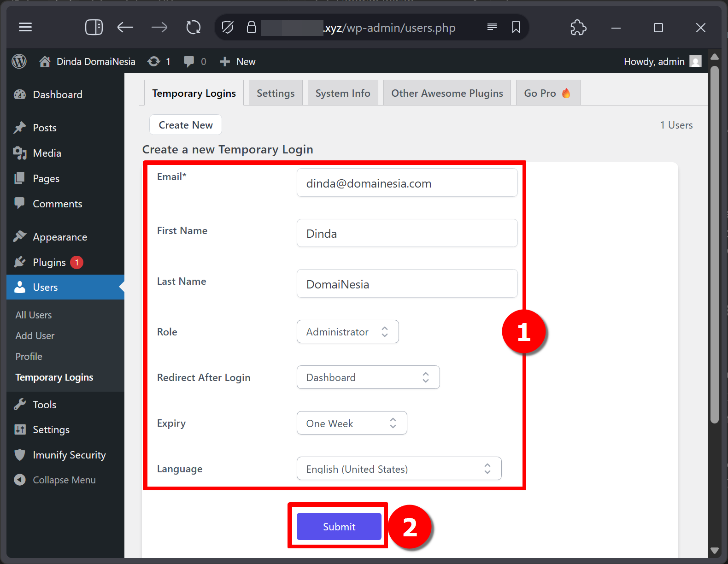
Task: Open Imunify Security in sidebar
Action: [65, 455]
